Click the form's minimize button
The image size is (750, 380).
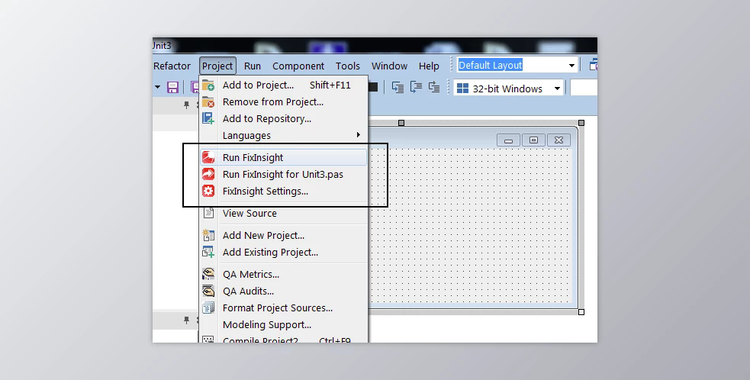click(x=508, y=140)
